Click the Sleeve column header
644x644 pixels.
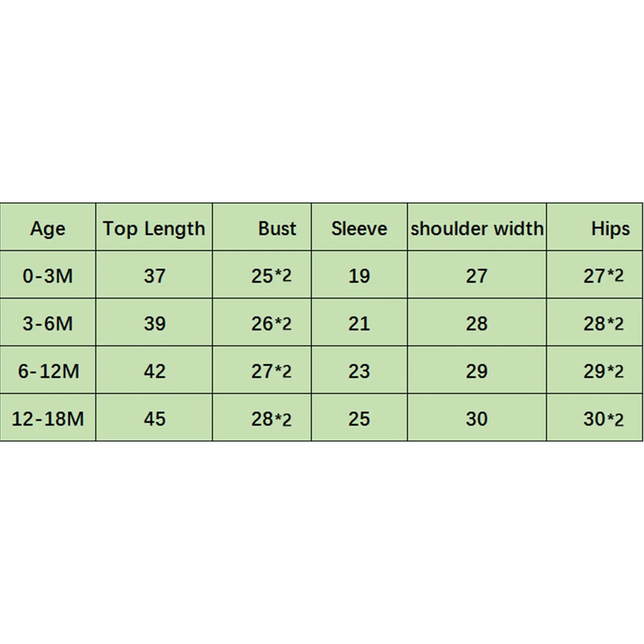[359, 229]
